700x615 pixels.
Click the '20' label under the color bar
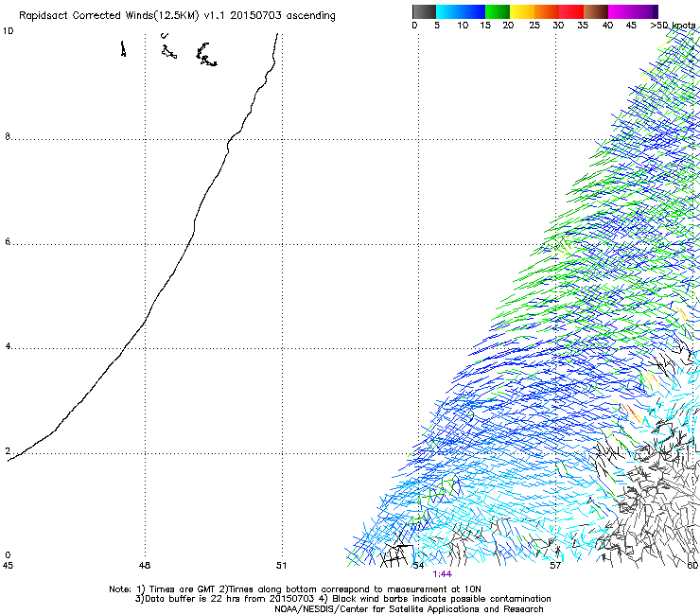point(508,26)
